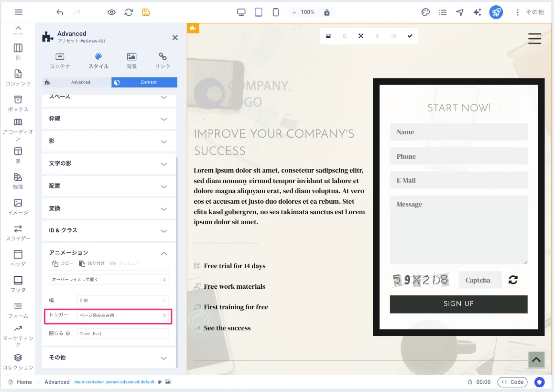554x392 pixels.
Task: Open the hamburger main menu
Action: (18, 12)
